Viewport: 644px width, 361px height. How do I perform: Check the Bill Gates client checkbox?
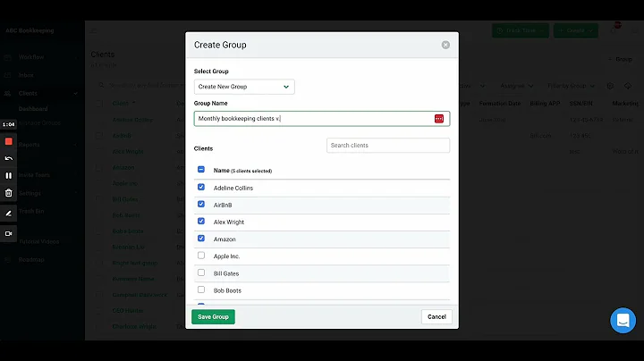[201, 273]
